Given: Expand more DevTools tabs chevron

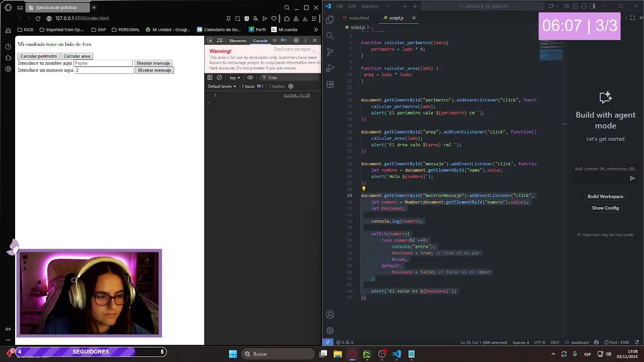Looking at the screenshot, I should 274,41.
